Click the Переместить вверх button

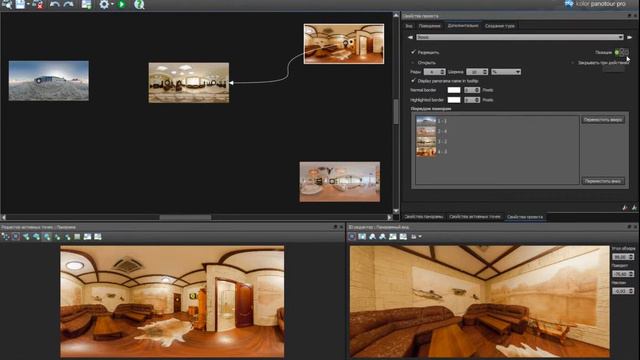click(x=603, y=120)
